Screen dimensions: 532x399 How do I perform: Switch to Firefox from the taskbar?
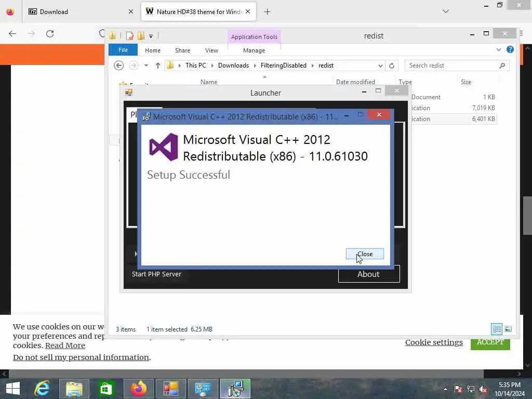tap(139, 389)
